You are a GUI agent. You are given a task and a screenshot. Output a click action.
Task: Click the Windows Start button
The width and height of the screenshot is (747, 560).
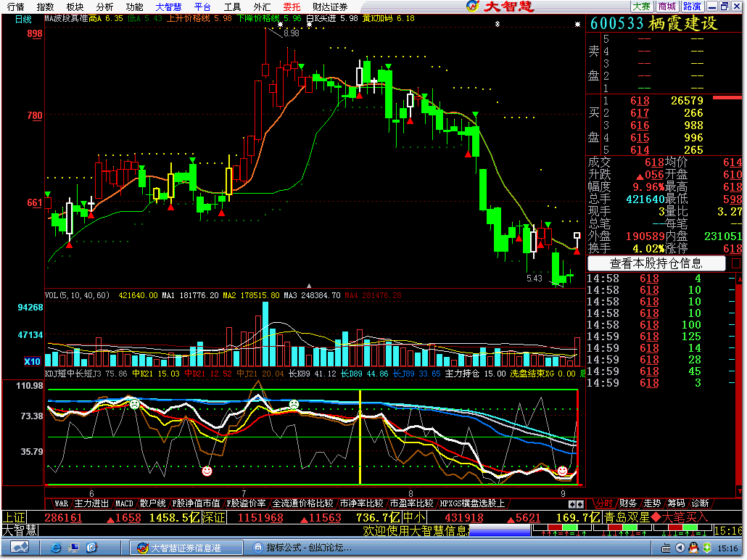(20, 548)
